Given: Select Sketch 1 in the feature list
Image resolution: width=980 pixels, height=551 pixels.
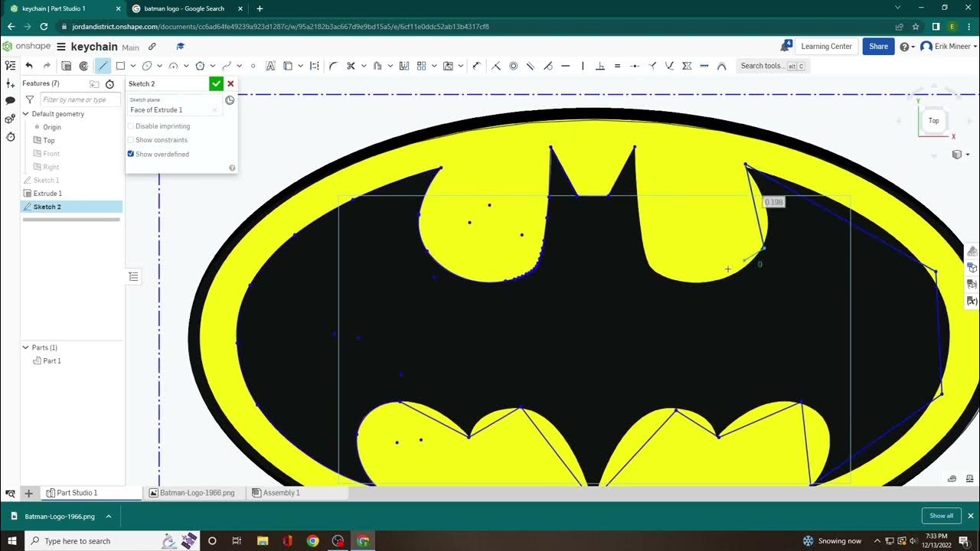Looking at the screenshot, I should [46, 181].
